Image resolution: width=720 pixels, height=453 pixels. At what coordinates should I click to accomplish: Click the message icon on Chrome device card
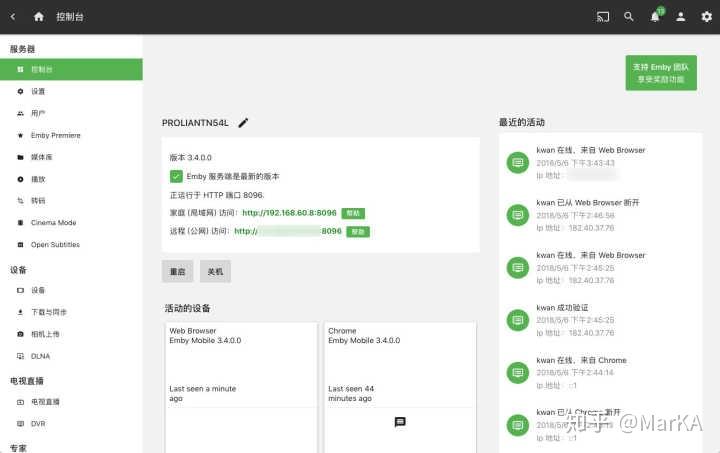point(400,421)
